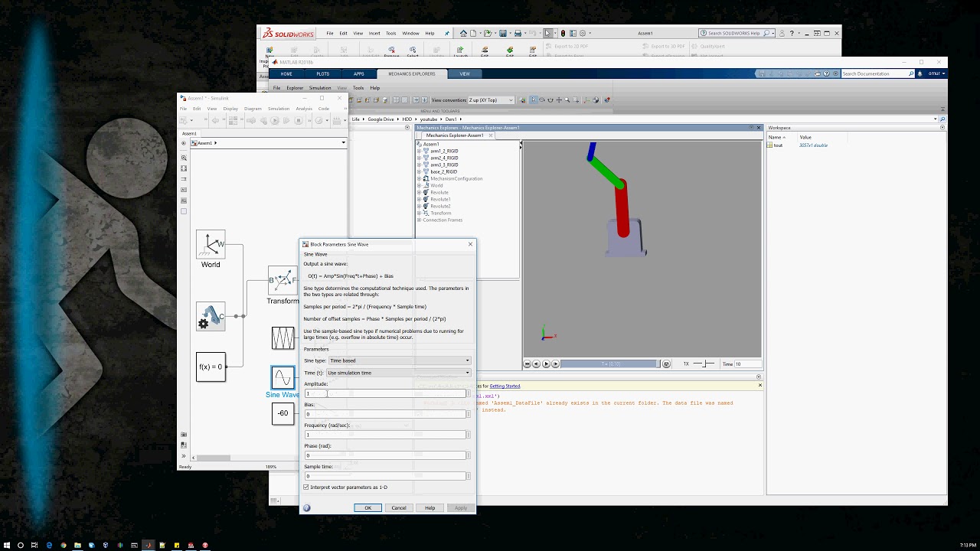980x551 pixels.
Task: Click Help button in Sine Wave dialog
Action: (430, 508)
